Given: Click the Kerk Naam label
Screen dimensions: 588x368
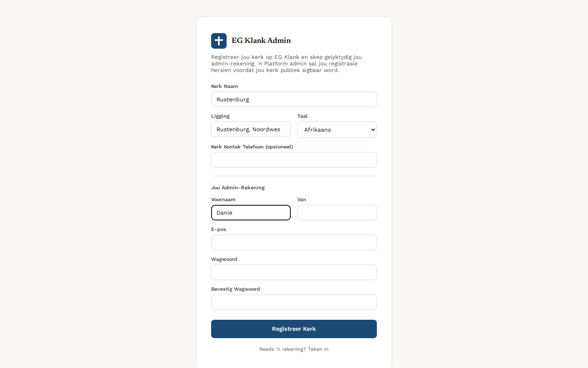Looking at the screenshot, I should [x=225, y=86].
